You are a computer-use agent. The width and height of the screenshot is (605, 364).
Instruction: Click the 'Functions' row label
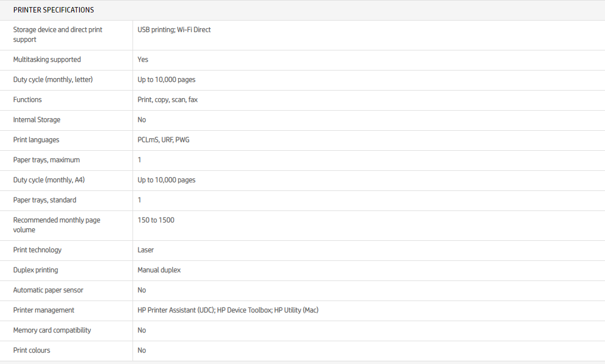[x=27, y=100]
